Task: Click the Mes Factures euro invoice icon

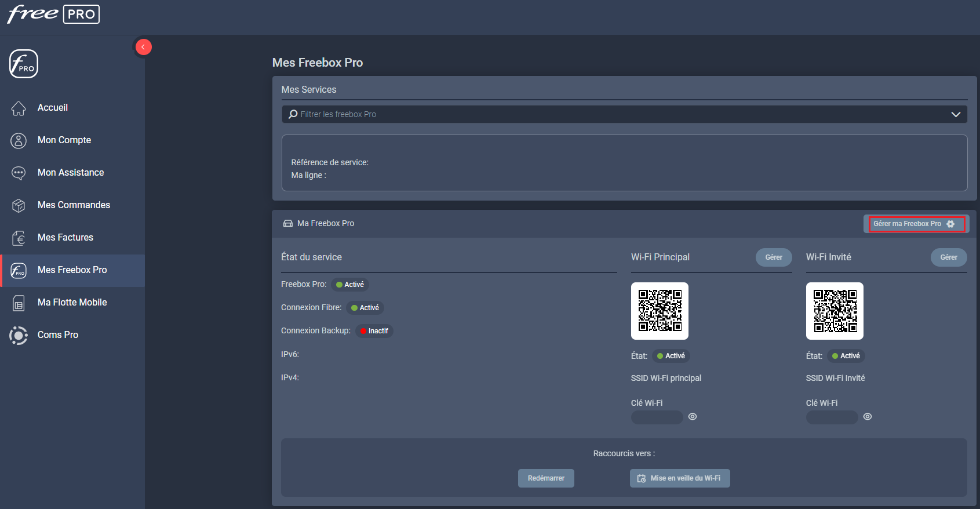Action: (x=19, y=238)
